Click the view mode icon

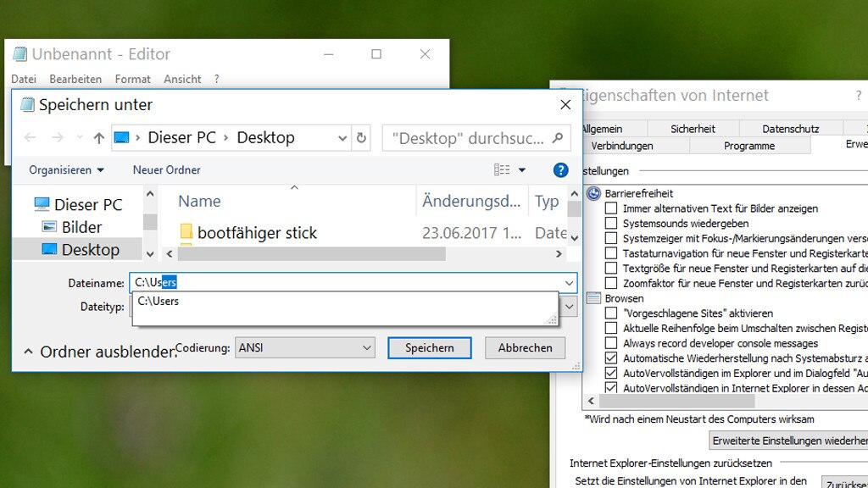point(502,169)
